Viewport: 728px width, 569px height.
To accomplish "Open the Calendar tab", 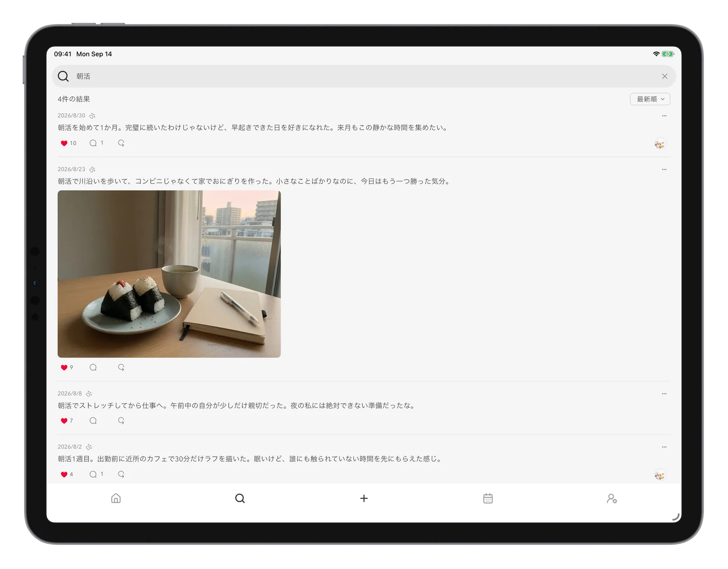I will coord(488,499).
